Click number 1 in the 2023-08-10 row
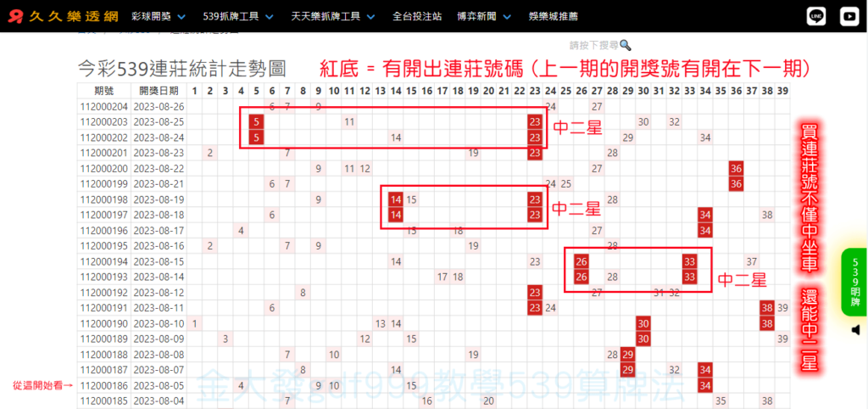Screen dimensions: 868x409 [194, 323]
